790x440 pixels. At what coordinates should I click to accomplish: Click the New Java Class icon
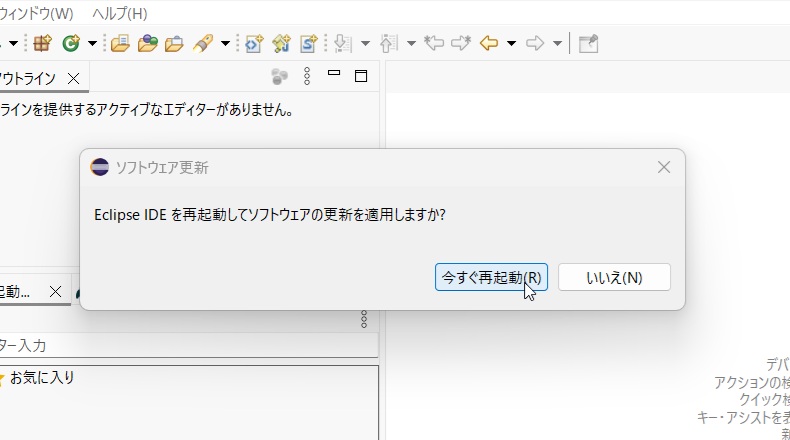pos(71,43)
